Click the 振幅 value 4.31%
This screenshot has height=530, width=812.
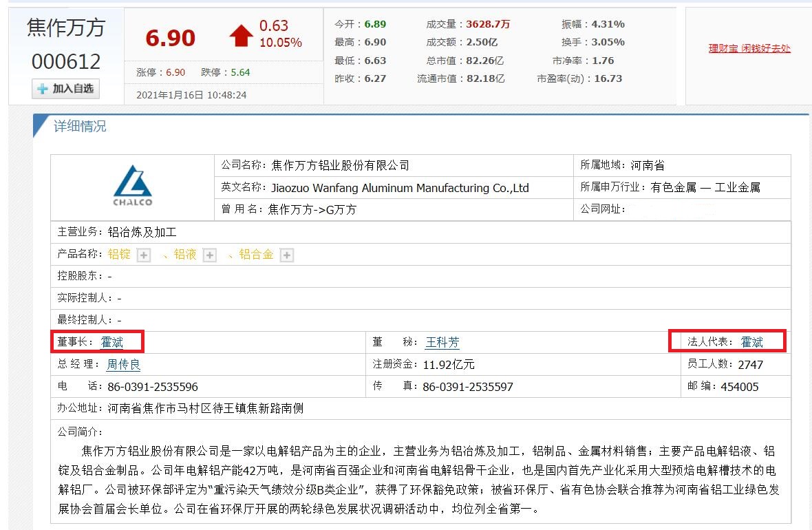608,24
